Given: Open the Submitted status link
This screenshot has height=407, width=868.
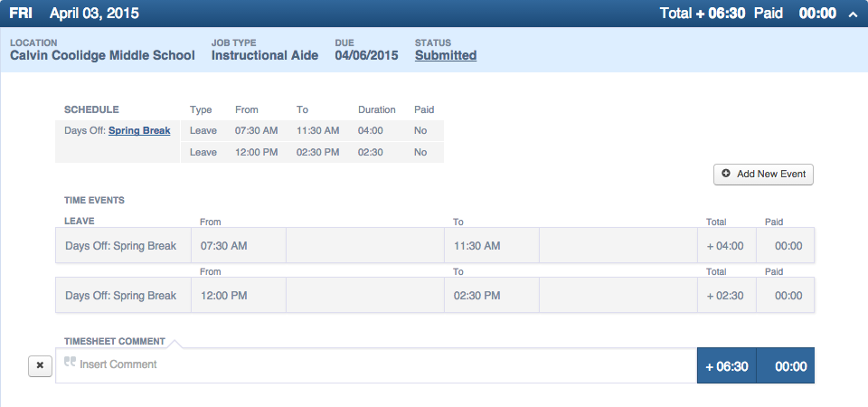Looking at the screenshot, I should click(446, 55).
